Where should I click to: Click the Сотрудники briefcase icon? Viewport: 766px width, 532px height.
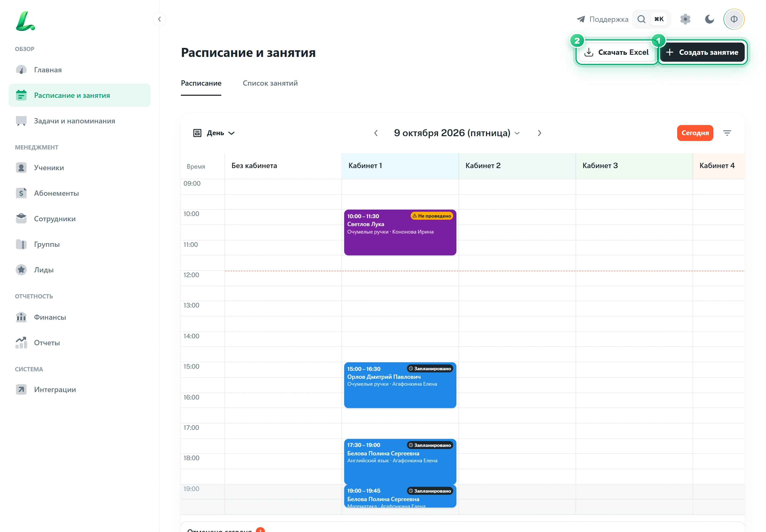[x=21, y=219]
